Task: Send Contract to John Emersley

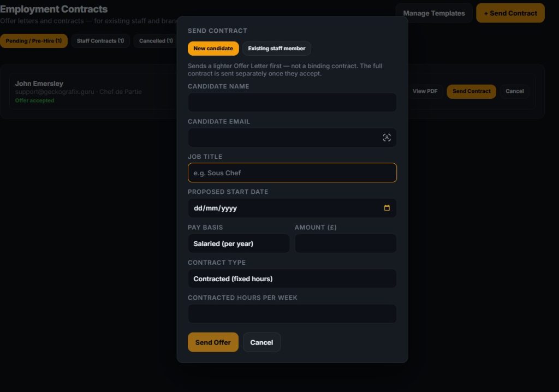Action: point(471,91)
